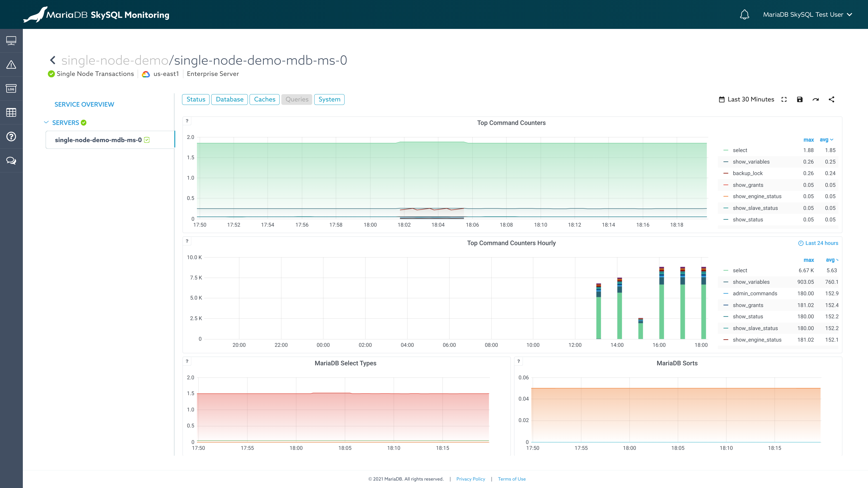The image size is (868, 488).
Task: Select server single-node-demo-mdb-ms-0 in list
Action: click(x=110, y=140)
